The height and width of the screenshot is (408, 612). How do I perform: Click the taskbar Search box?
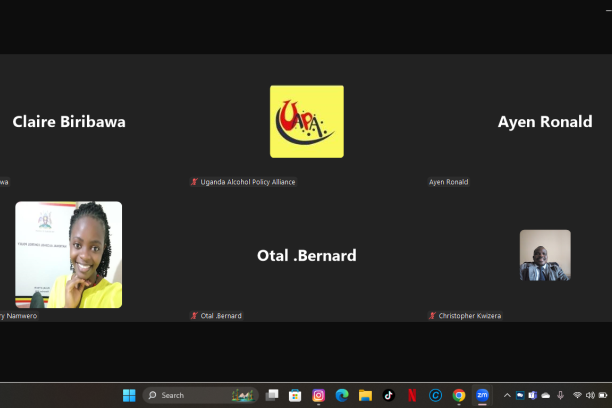[x=200, y=395]
